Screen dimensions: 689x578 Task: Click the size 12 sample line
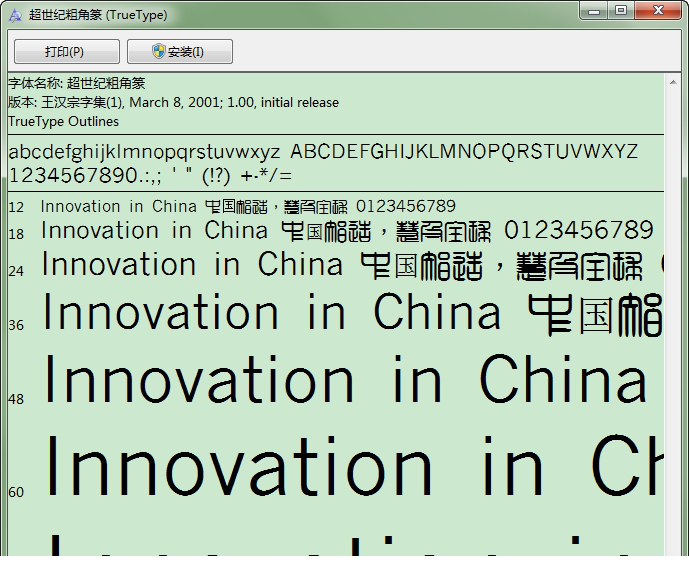click(x=248, y=206)
